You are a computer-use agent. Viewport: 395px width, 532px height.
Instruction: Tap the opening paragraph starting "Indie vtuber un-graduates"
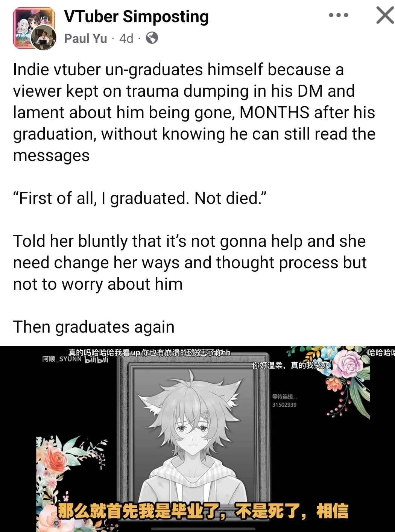point(194,112)
